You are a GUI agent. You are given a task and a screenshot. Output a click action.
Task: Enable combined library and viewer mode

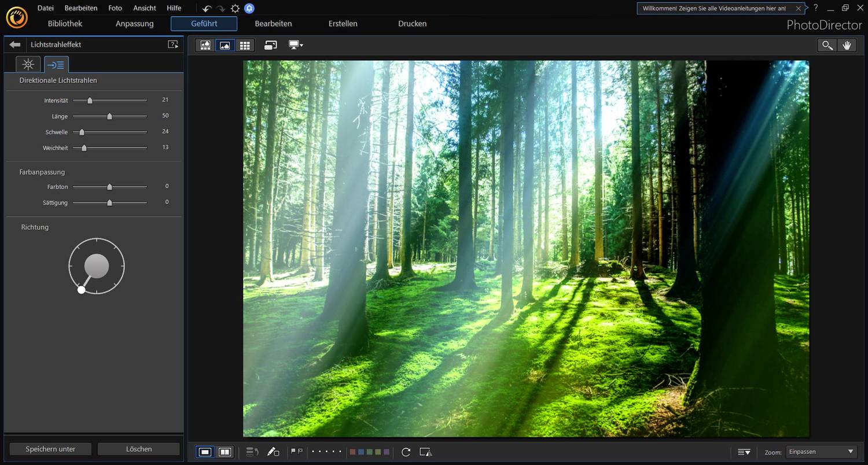click(x=205, y=45)
